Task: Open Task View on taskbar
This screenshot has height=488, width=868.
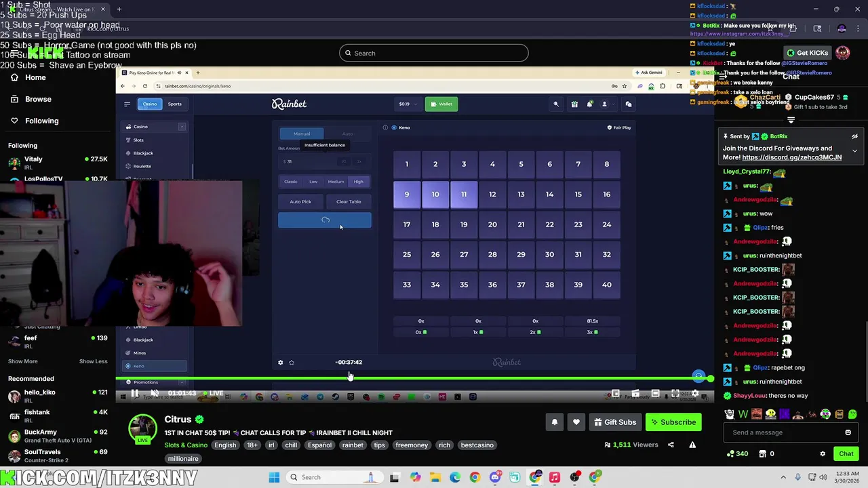Action: pos(395,477)
